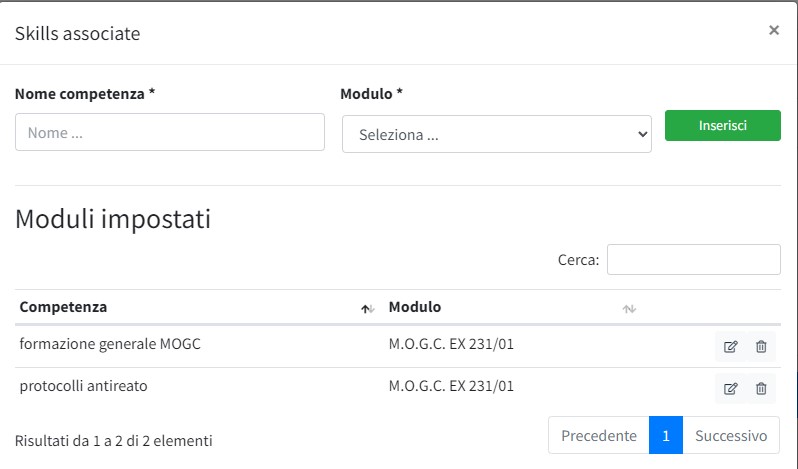This screenshot has width=798, height=469.
Task: Click sort arrows icon beside Competenza header
Action: (x=368, y=309)
